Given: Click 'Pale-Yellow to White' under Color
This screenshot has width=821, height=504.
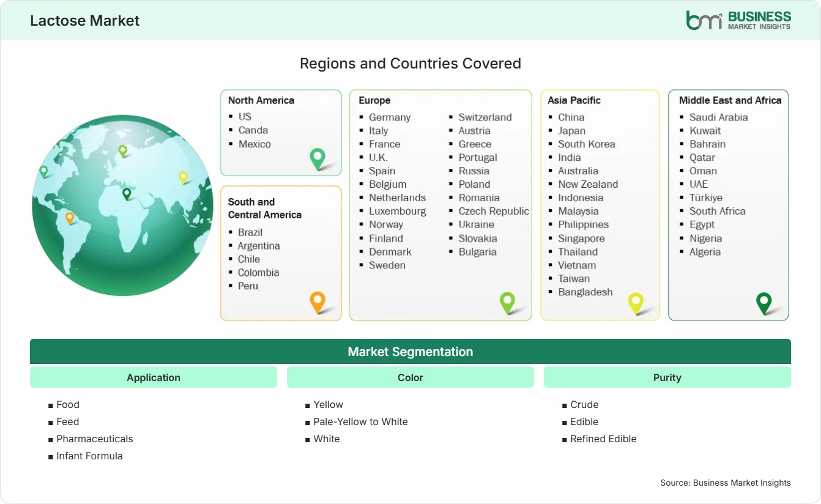Looking at the screenshot, I should (x=360, y=421).
